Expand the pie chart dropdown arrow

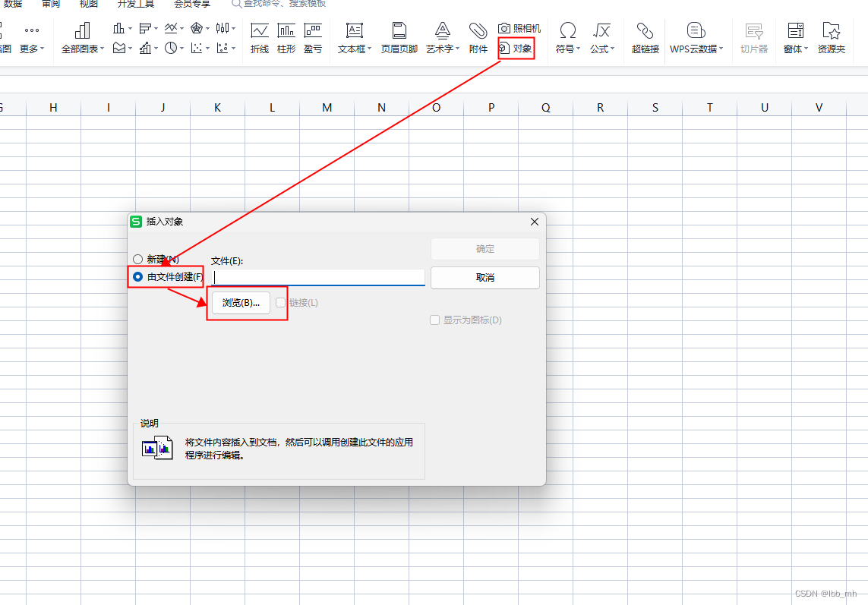pyautogui.click(x=182, y=48)
